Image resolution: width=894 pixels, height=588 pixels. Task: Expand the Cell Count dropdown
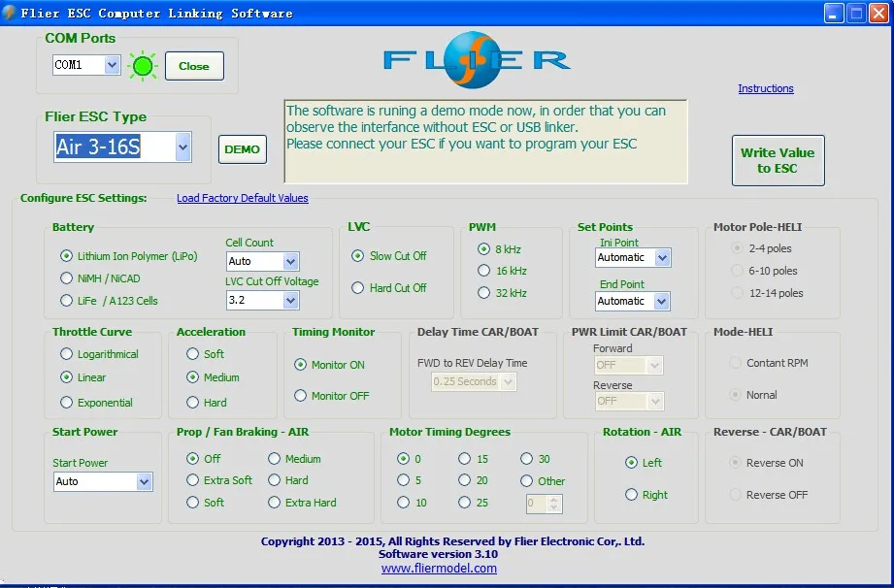coord(290,261)
